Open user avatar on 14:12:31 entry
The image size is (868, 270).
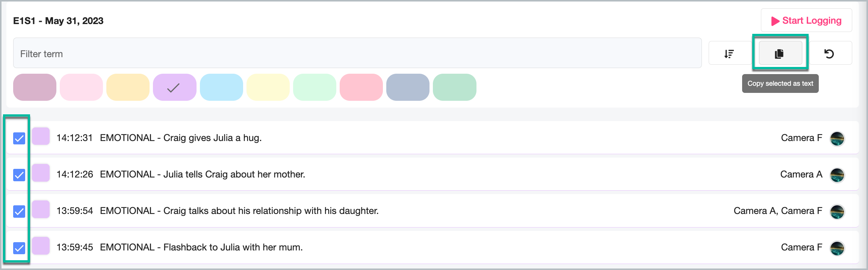(837, 138)
